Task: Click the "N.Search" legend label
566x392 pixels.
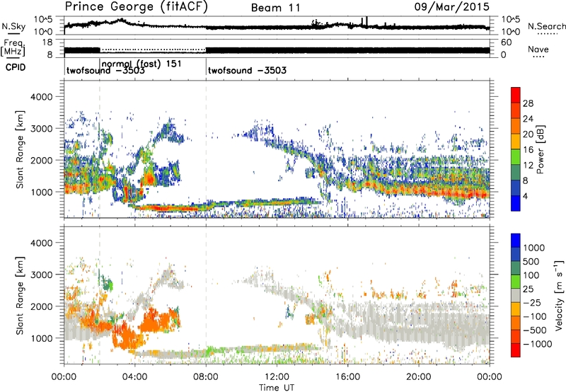Action: click(546, 26)
